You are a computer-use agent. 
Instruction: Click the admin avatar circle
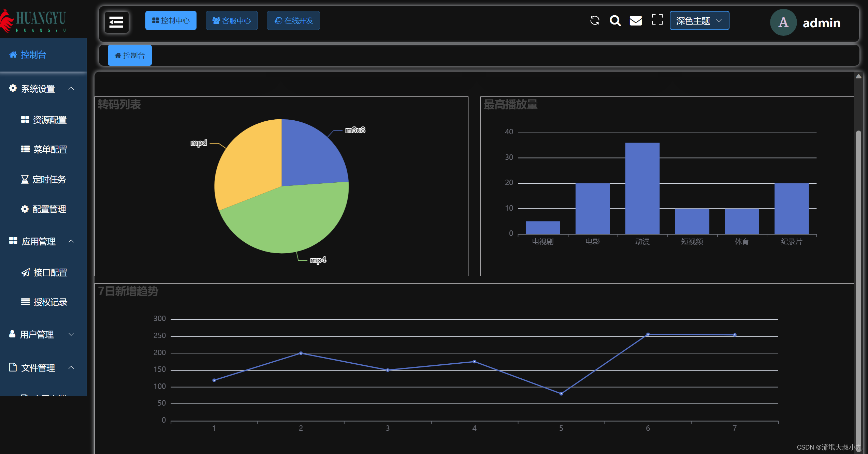pos(783,22)
